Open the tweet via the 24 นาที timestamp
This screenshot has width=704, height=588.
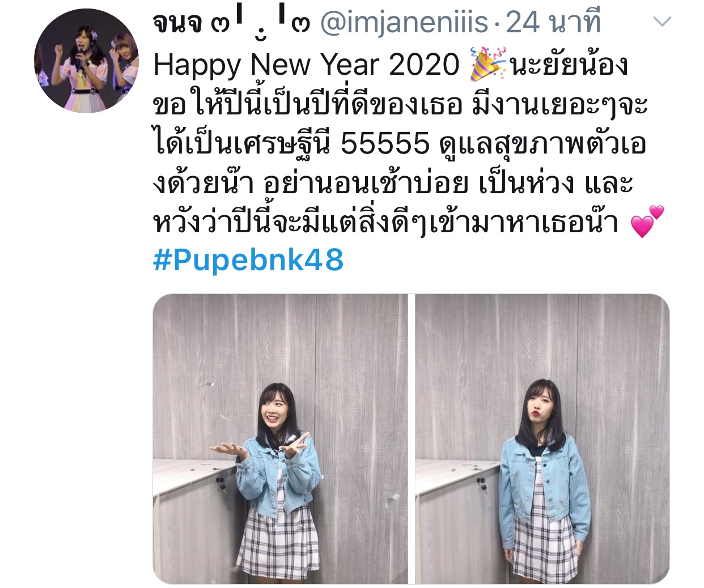[553, 23]
